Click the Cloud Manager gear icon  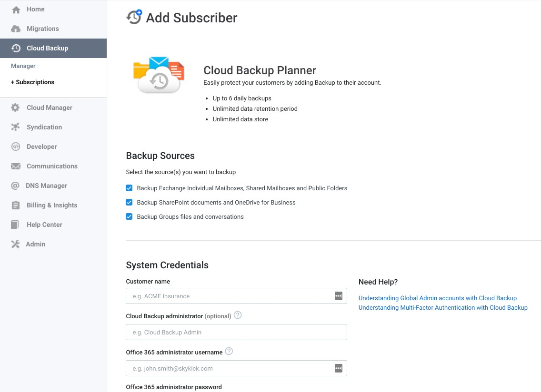click(x=16, y=108)
